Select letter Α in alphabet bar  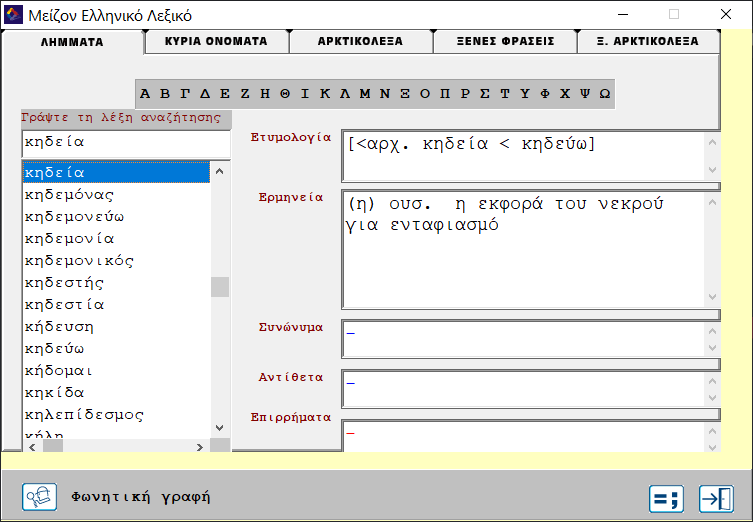pos(145,94)
